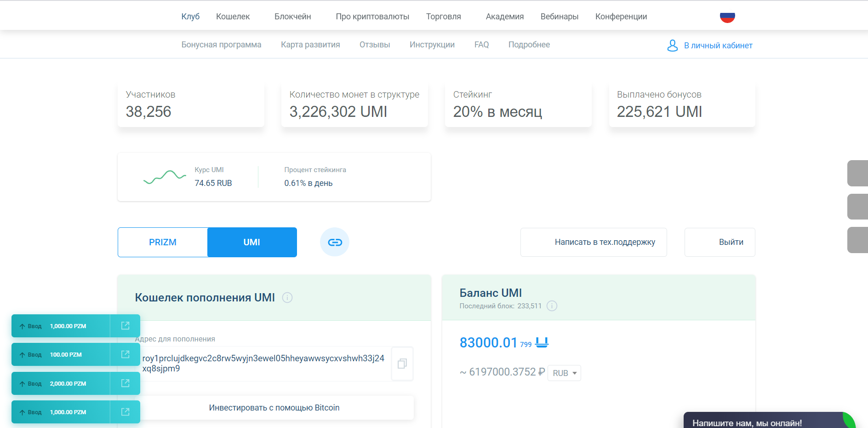
Task: Go to Кошелек in top navigation
Action: (233, 17)
